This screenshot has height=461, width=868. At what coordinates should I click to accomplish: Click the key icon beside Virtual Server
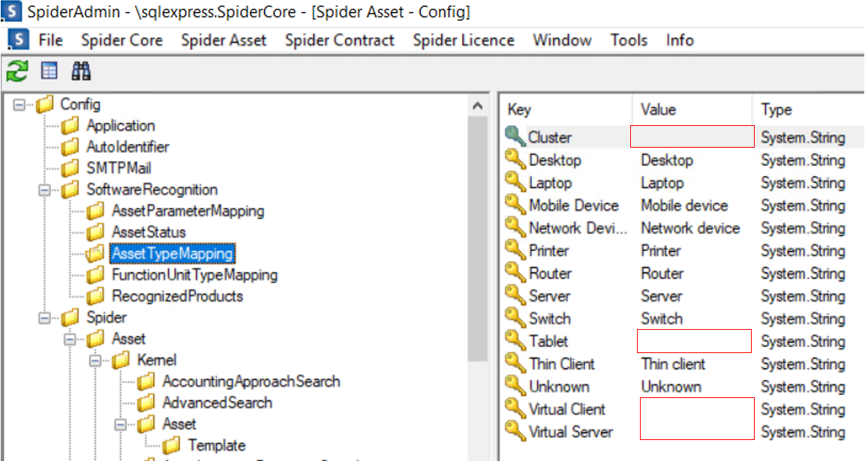tap(515, 432)
